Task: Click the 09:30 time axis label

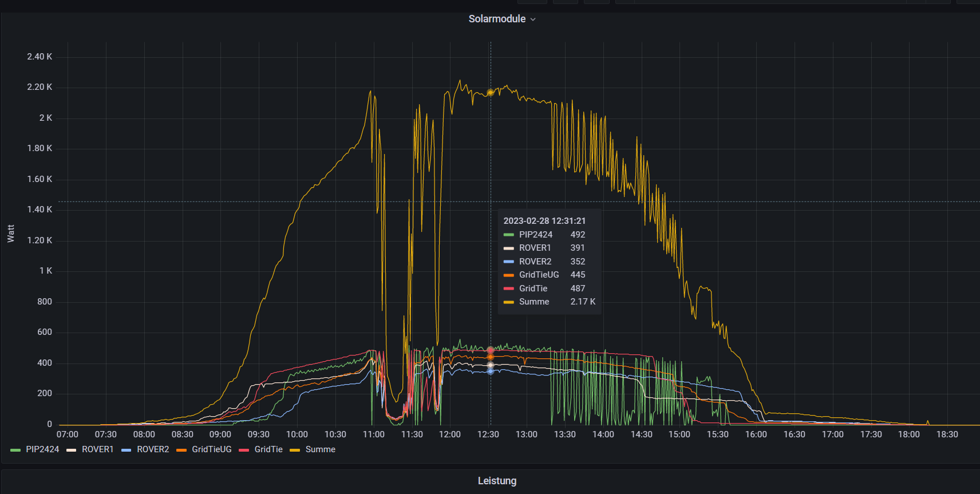Action: coord(259,434)
